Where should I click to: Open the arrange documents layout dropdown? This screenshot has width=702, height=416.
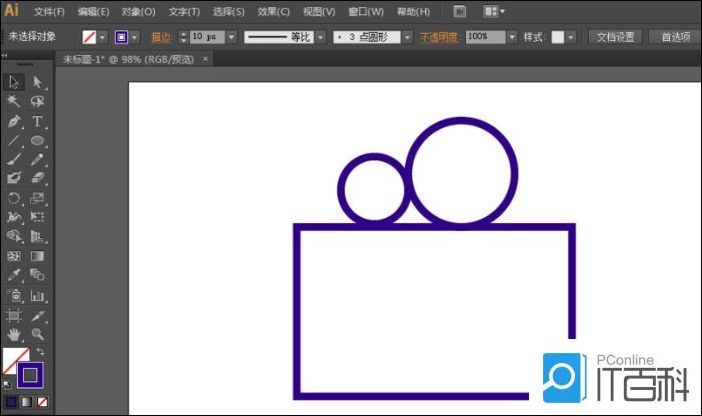coord(494,12)
